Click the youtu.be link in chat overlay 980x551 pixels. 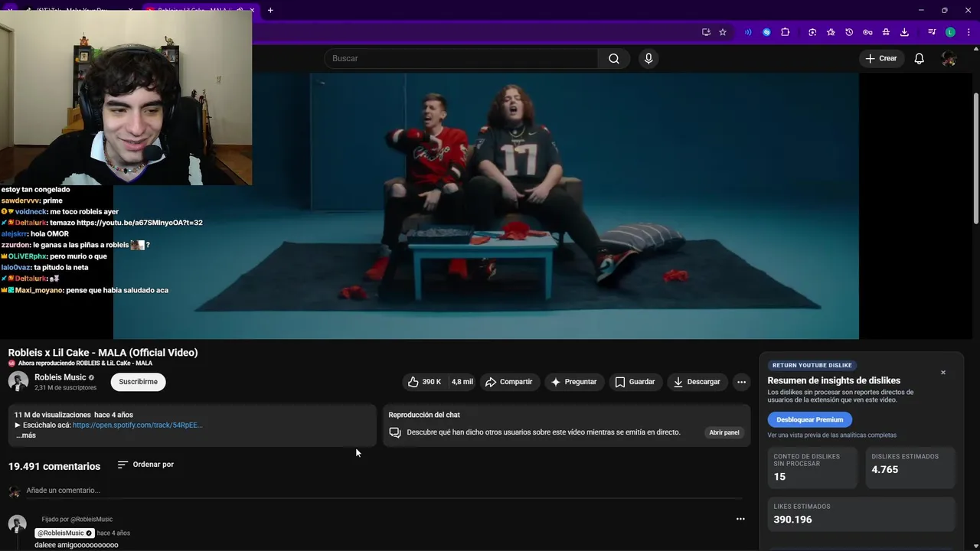[139, 223]
